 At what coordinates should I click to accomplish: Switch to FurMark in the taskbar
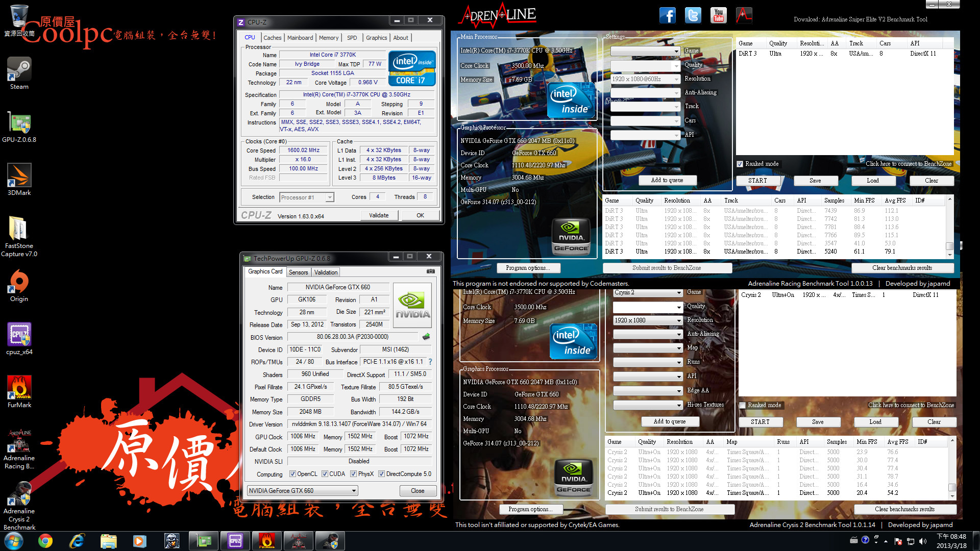pyautogui.click(x=267, y=541)
